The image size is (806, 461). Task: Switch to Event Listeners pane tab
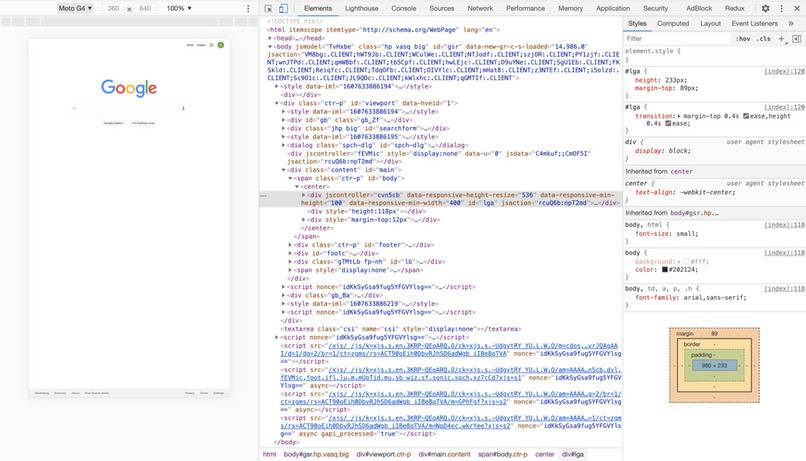pyautogui.click(x=754, y=24)
